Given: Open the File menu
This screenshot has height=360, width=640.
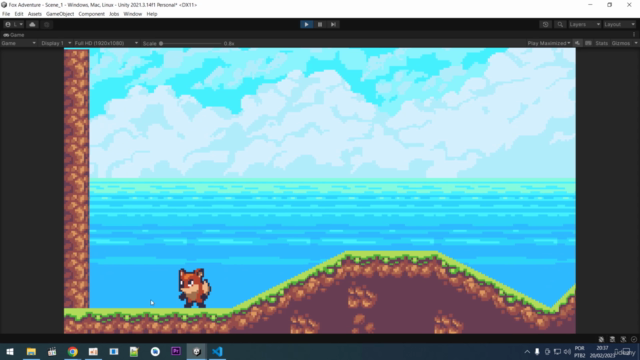Looking at the screenshot, I should click(x=6, y=14).
